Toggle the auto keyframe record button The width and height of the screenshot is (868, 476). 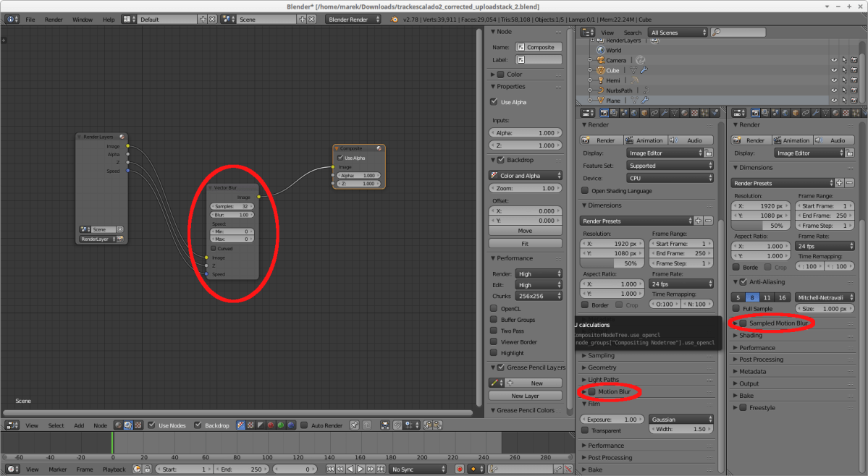click(x=459, y=469)
